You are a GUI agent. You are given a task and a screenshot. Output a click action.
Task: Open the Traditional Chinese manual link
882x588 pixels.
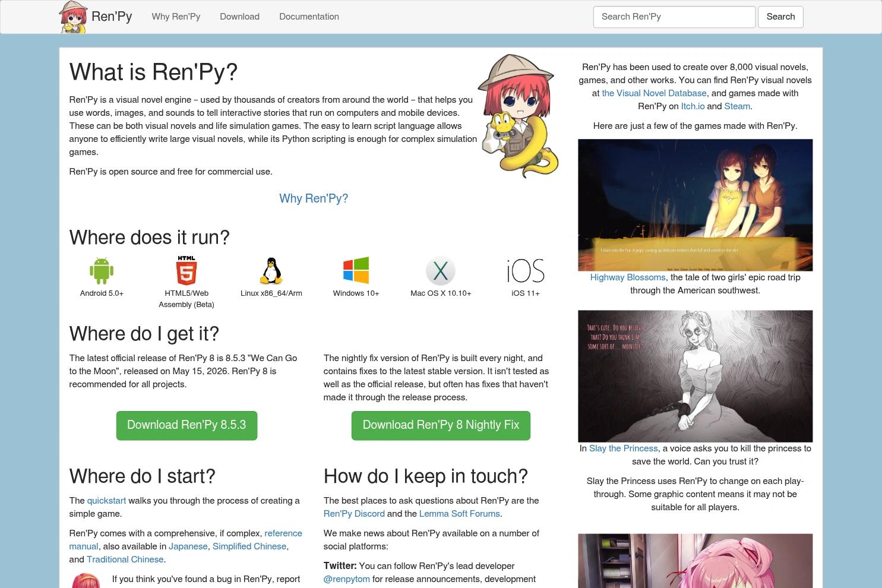(x=125, y=559)
